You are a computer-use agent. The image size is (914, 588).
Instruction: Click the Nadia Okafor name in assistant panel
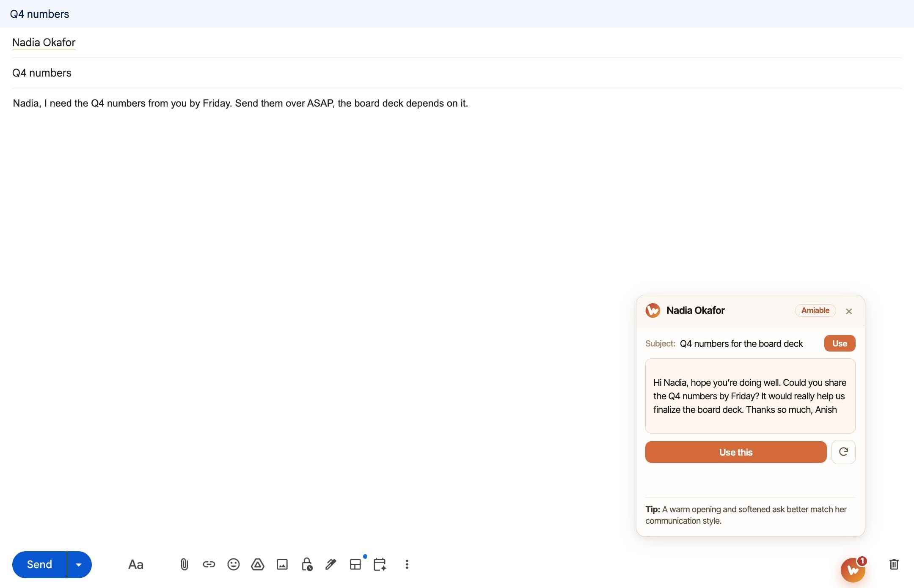(x=696, y=310)
